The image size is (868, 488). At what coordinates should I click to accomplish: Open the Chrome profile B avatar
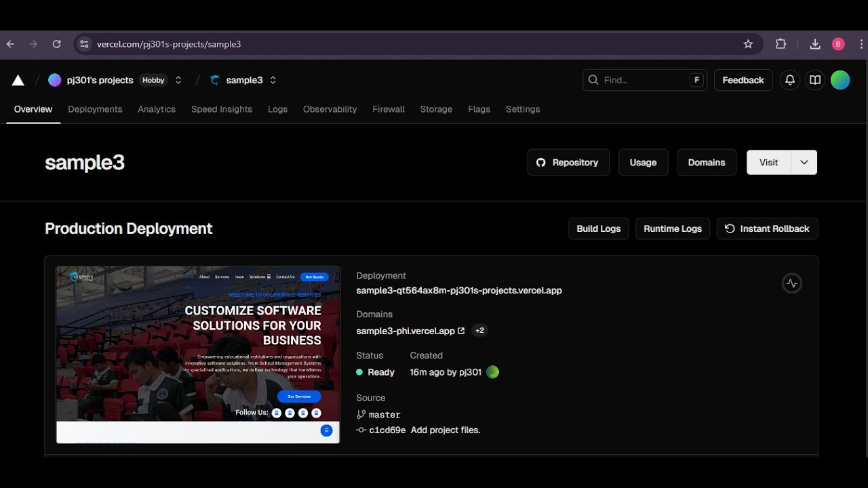click(838, 44)
